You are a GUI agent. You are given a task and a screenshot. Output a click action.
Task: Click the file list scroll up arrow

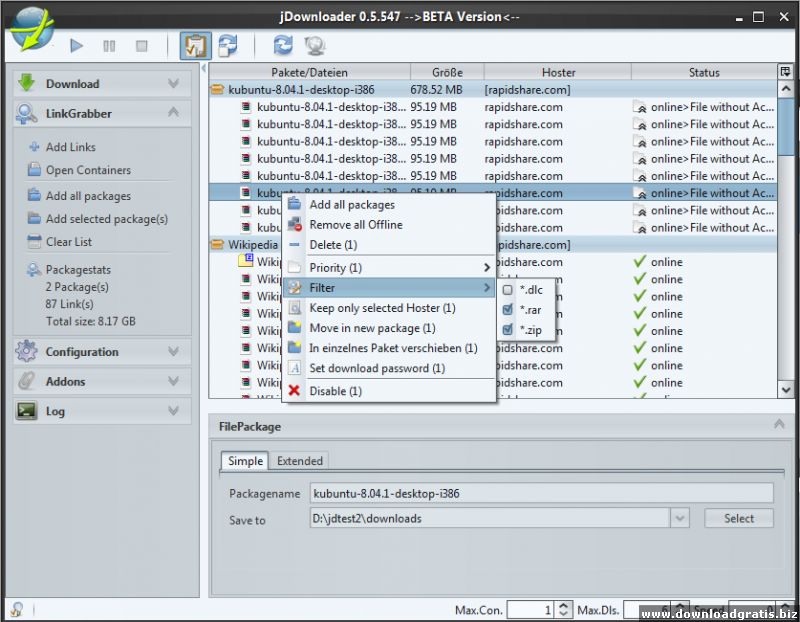point(786,89)
